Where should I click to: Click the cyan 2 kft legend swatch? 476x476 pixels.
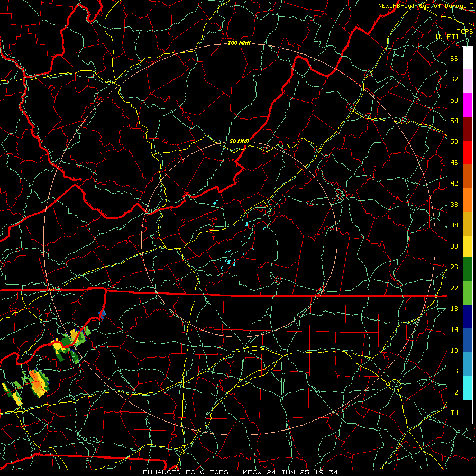click(x=467, y=388)
